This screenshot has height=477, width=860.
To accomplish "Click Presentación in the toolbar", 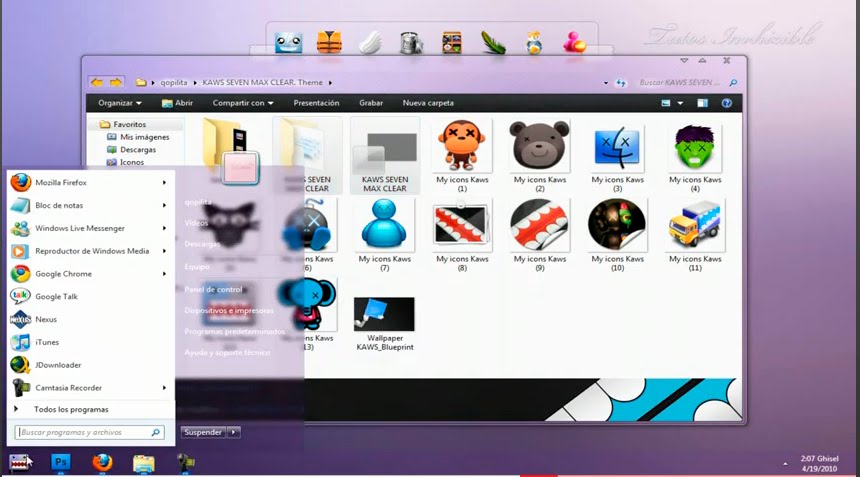I will pyautogui.click(x=316, y=103).
